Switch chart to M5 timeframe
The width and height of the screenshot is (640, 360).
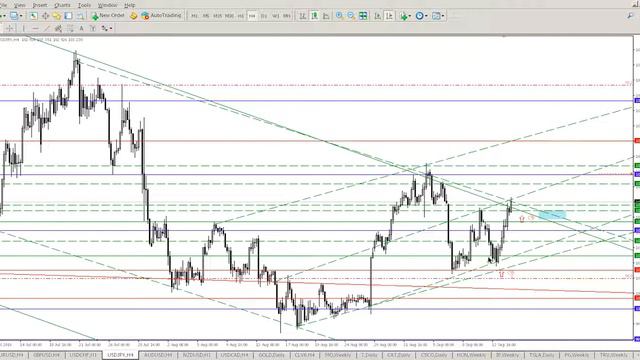[206, 16]
